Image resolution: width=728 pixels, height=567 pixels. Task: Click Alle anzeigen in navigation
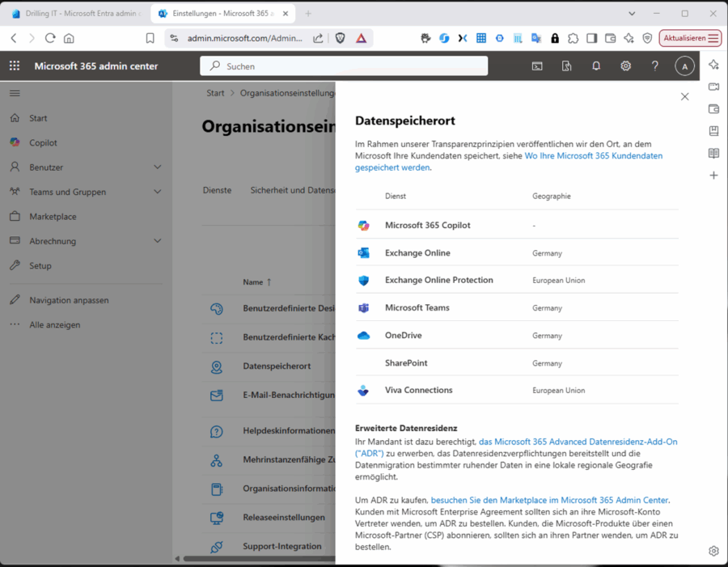55,324
